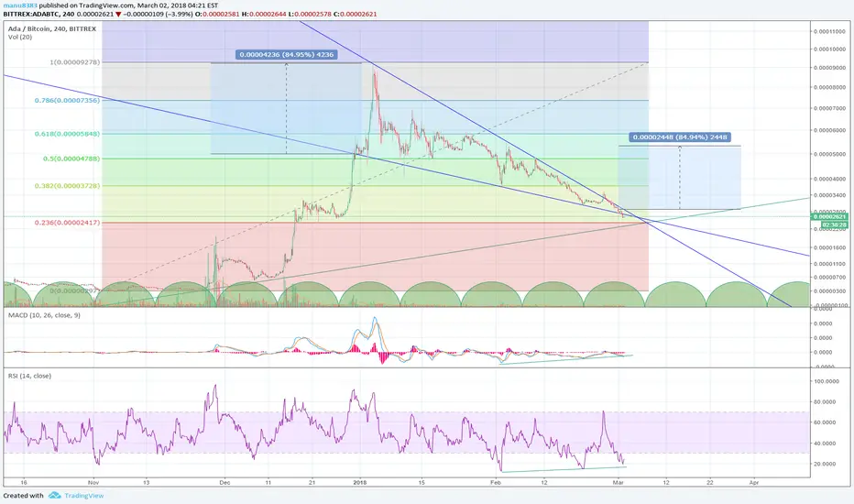
Task: Click the 'Mar' date axis label
Action: coord(619,482)
